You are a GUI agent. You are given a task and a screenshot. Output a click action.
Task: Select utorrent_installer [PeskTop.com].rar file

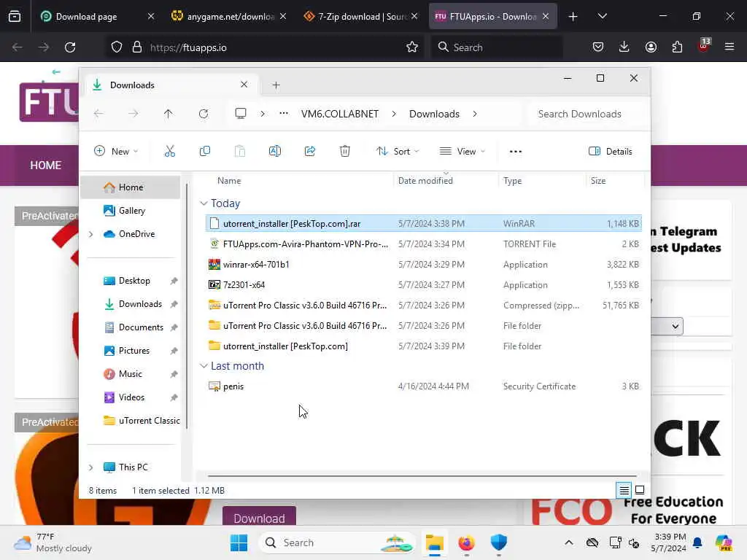424,223
